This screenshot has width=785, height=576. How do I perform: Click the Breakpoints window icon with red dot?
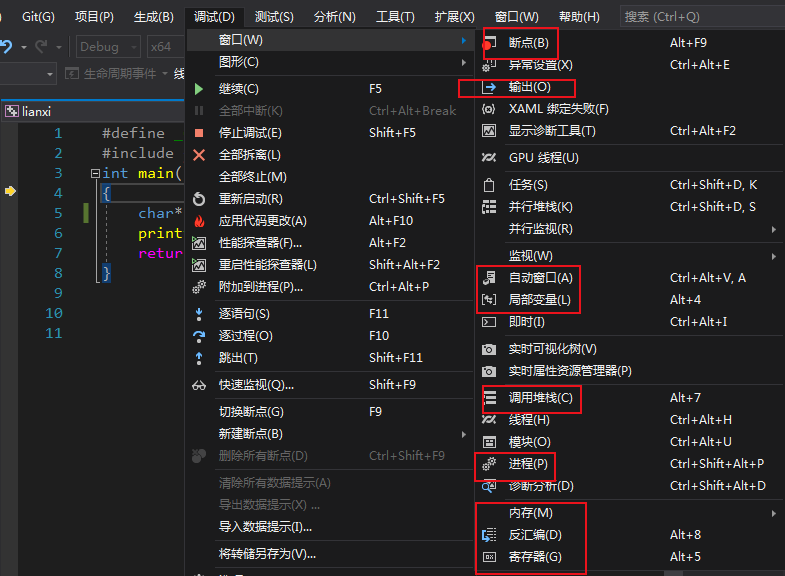(x=489, y=43)
